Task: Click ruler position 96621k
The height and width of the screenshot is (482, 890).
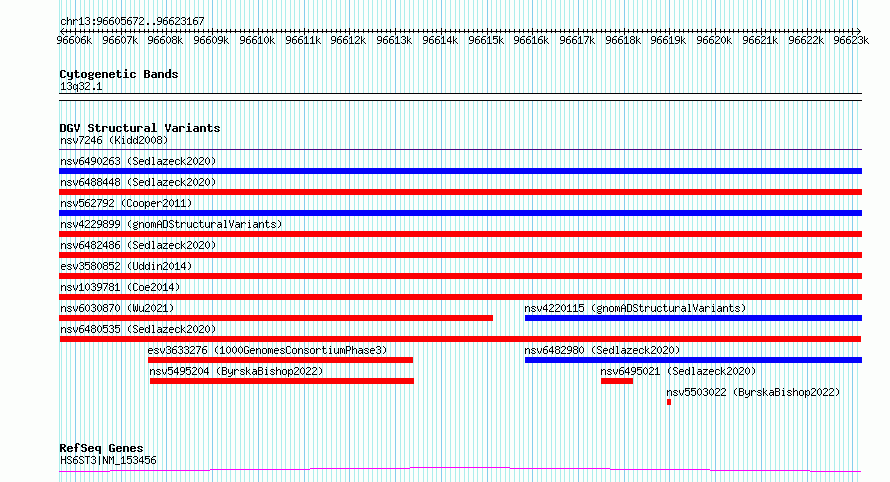Action: point(760,40)
